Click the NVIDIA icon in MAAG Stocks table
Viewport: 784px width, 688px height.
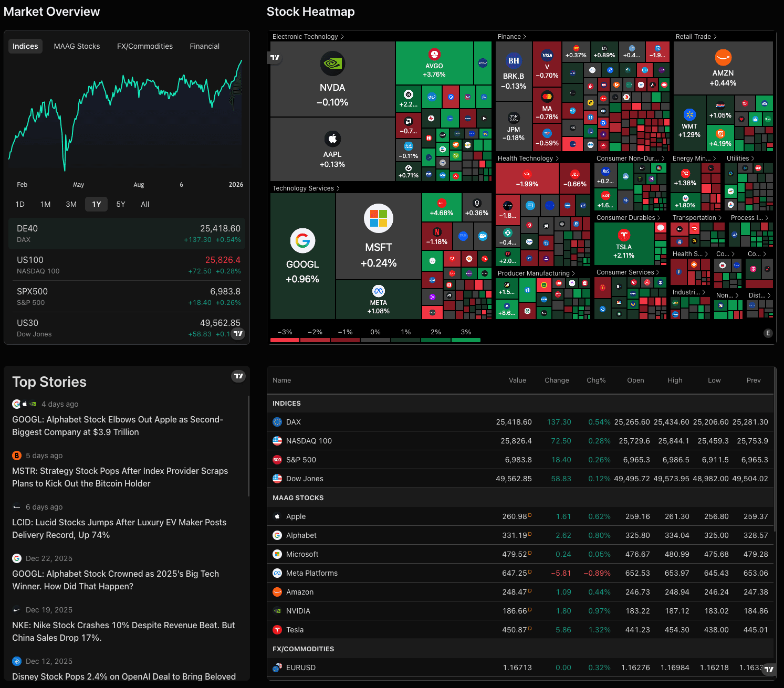coord(277,611)
